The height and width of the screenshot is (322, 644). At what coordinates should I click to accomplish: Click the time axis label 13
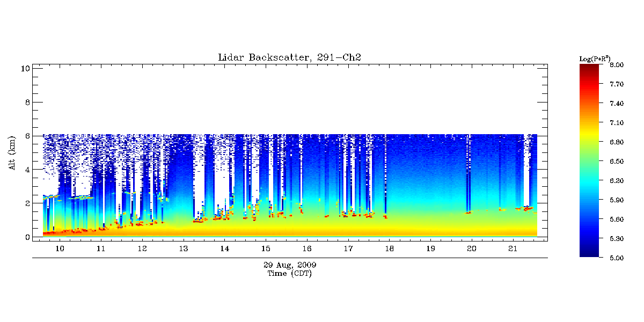tap(183, 249)
